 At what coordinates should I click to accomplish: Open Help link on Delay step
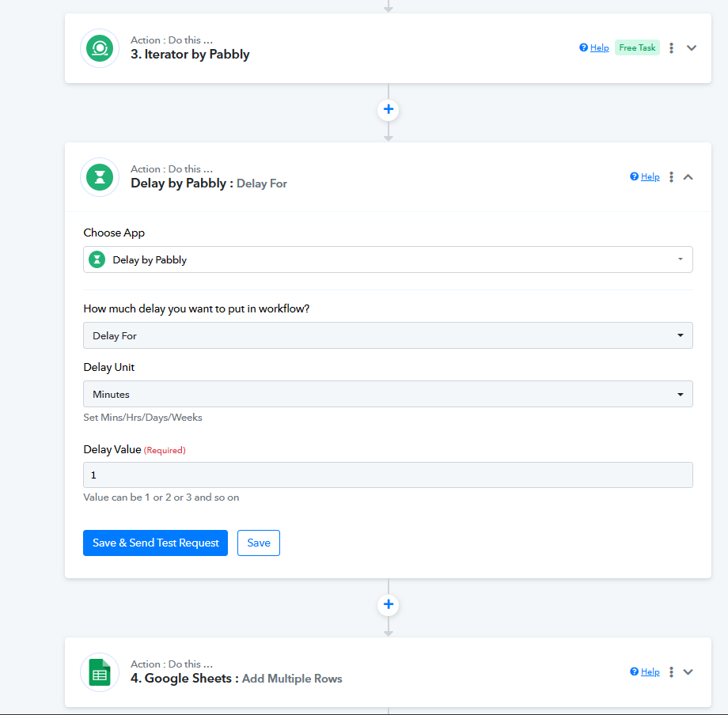[650, 177]
